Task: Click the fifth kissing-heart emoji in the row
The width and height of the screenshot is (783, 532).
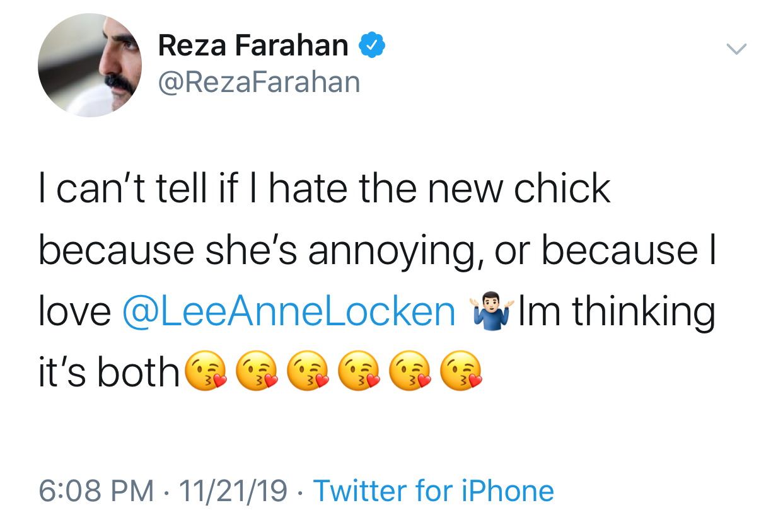Action: coord(409,371)
